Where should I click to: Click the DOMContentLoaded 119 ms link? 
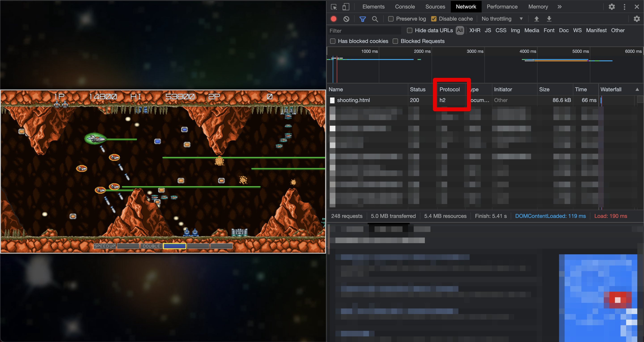pos(551,216)
